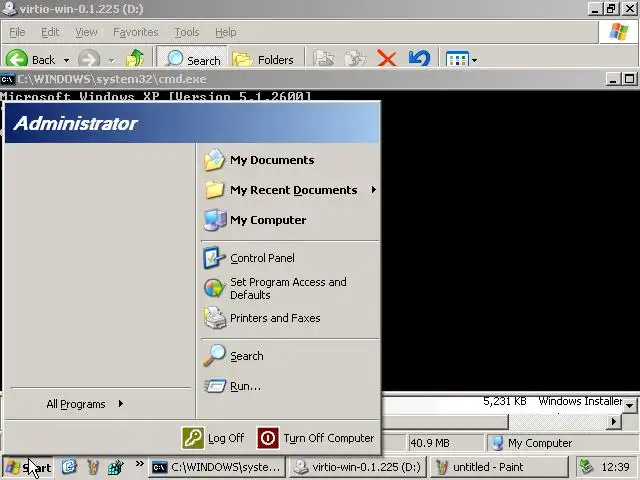Image resolution: width=640 pixels, height=480 pixels.
Task: Open Tools menu in Explorer window
Action: 187,32
